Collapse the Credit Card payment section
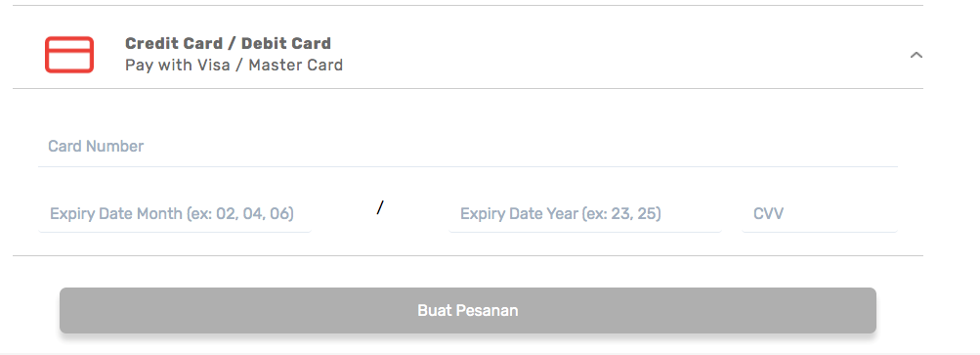This screenshot has width=980, height=355. [x=916, y=55]
